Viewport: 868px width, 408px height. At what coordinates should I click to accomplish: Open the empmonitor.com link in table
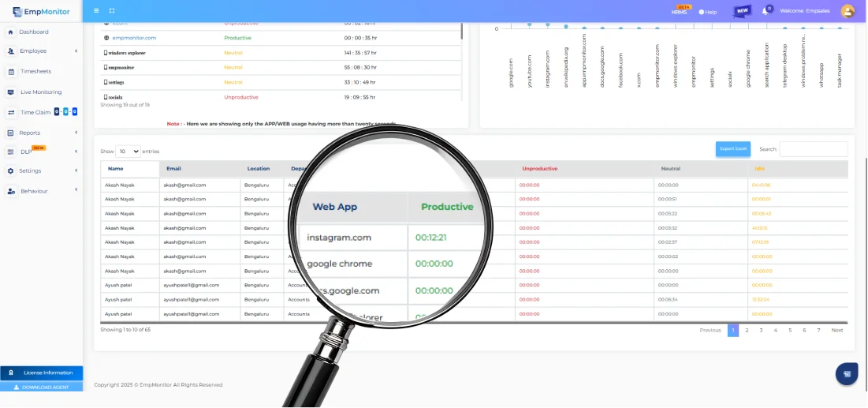pos(134,38)
